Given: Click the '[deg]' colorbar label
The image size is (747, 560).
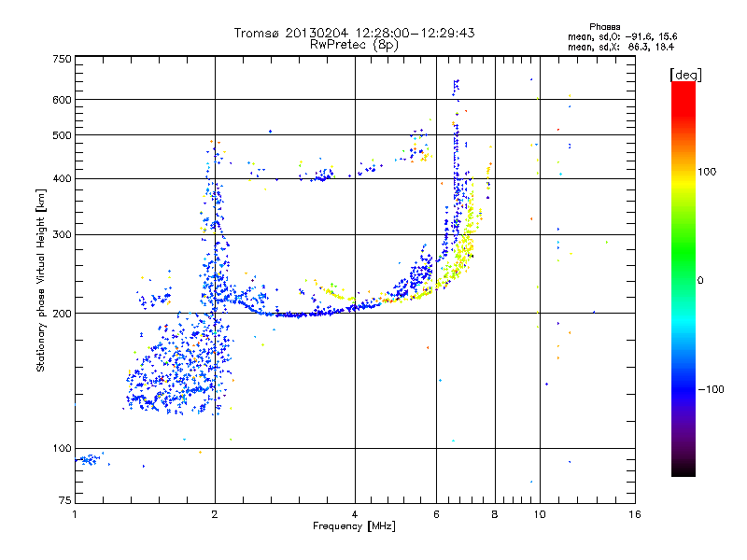Looking at the screenshot, I should [685, 76].
